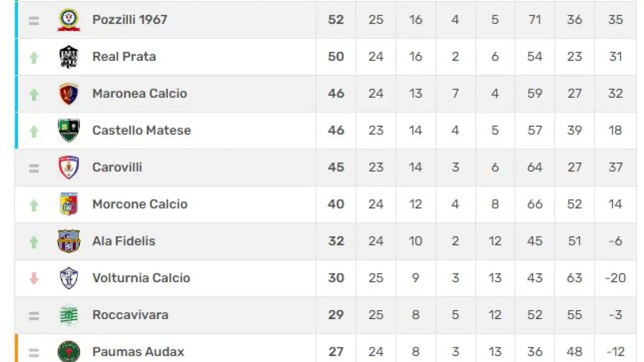The height and width of the screenshot is (362, 644).
Task: Click the Pozzilli 1967 team crest
Action: 69,20
